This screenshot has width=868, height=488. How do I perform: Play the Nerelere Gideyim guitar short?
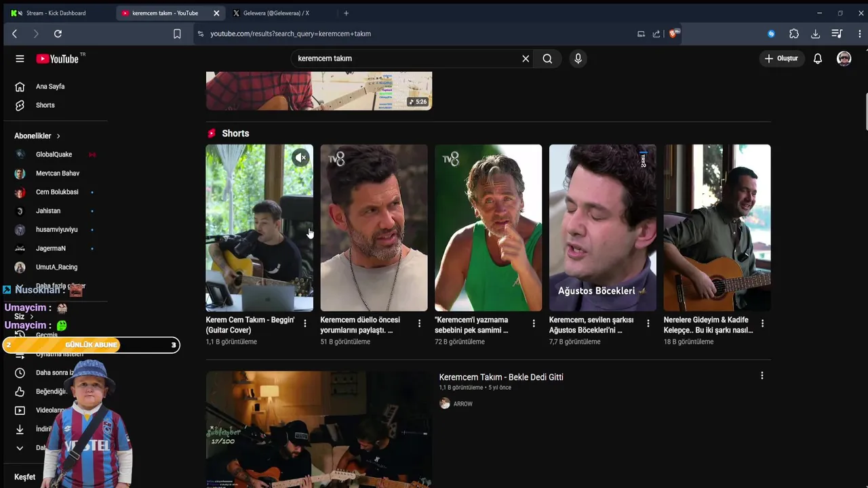717,228
